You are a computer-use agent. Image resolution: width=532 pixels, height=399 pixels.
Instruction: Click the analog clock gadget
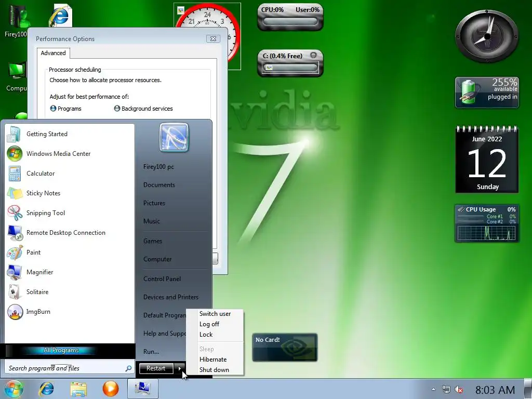[x=487, y=36]
